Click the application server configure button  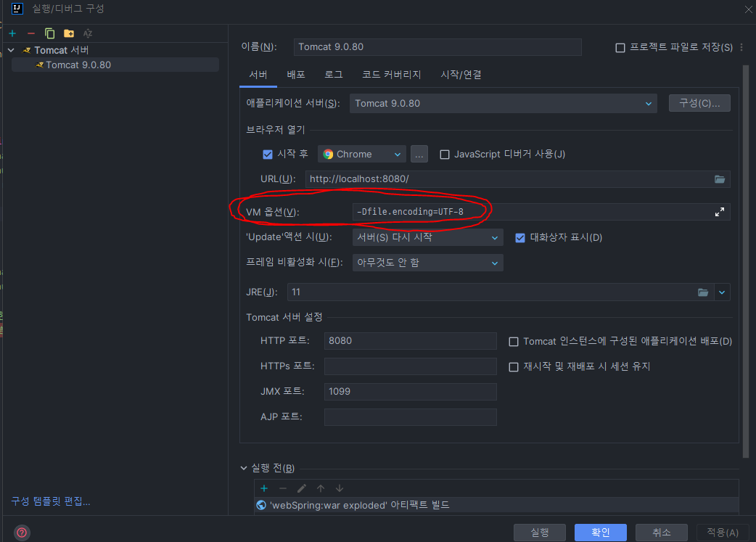[x=699, y=103]
